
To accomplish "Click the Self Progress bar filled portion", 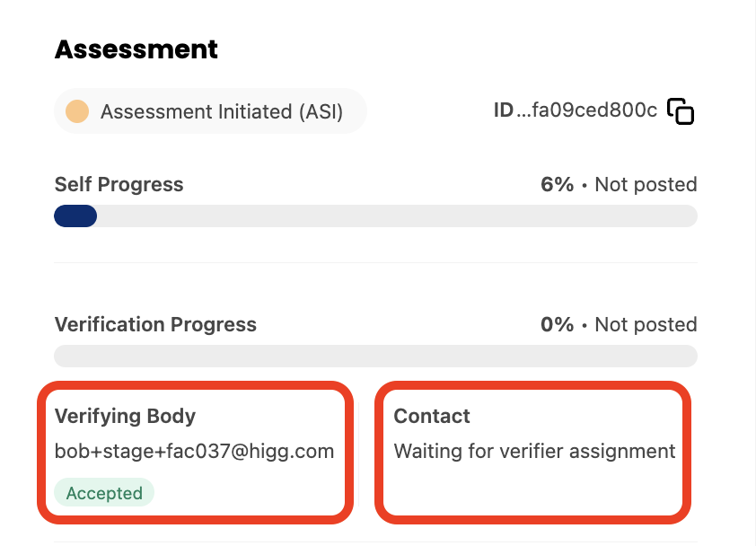I will tap(75, 216).
